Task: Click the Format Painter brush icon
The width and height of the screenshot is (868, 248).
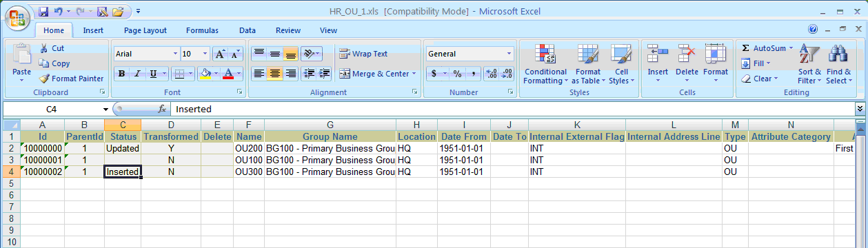Action: pyautogui.click(x=45, y=79)
